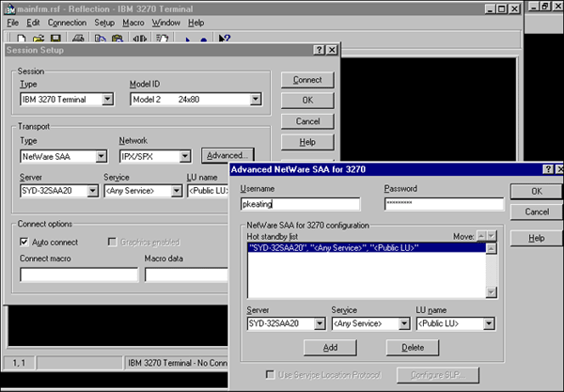Image resolution: width=564 pixels, height=392 pixels.
Task: Click the Username field containing pkeating
Action: coord(301,204)
